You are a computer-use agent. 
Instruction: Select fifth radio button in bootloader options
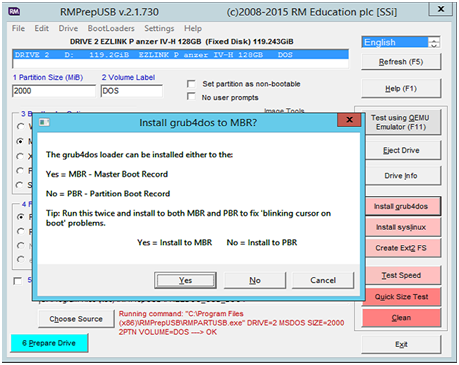point(20,185)
